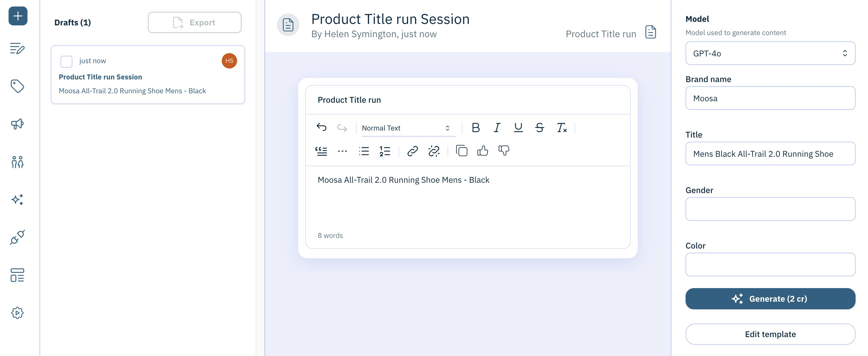The image size is (868, 356).
Task: Check the draft session checkbox
Action: [x=66, y=60]
